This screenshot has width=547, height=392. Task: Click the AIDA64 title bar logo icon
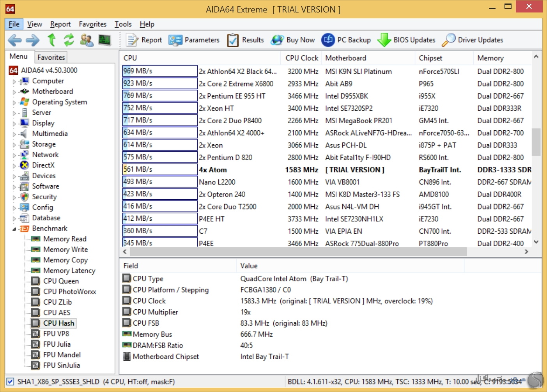(x=10, y=9)
